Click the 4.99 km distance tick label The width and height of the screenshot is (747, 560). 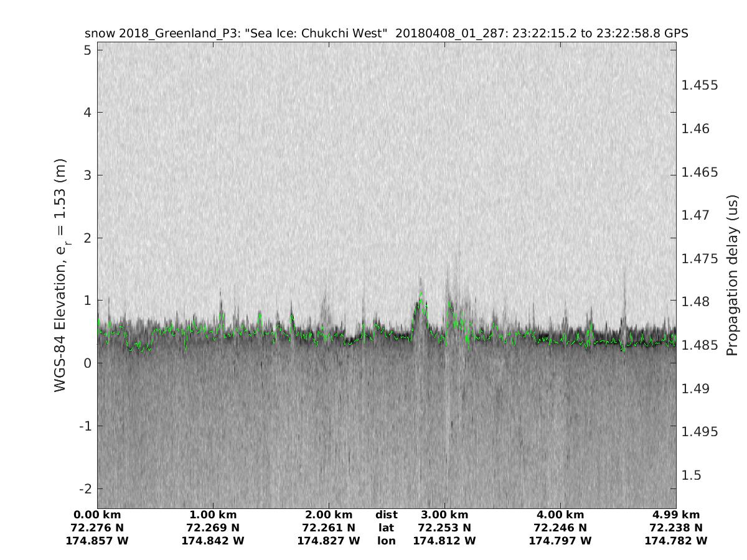point(675,515)
